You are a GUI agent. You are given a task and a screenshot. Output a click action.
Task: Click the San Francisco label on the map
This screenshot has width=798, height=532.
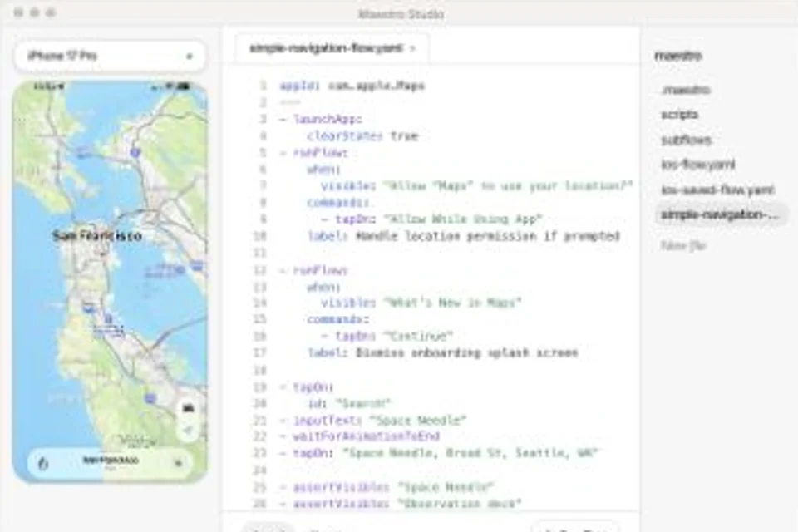tap(96, 236)
